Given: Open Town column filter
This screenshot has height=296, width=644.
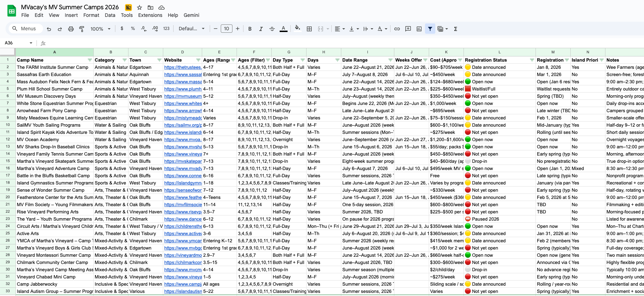Looking at the screenshot, I should [x=159, y=60].
